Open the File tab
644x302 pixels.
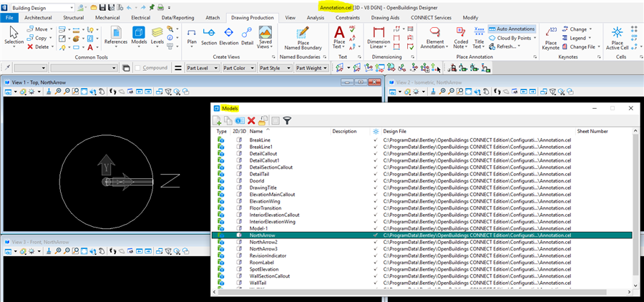(x=9, y=18)
